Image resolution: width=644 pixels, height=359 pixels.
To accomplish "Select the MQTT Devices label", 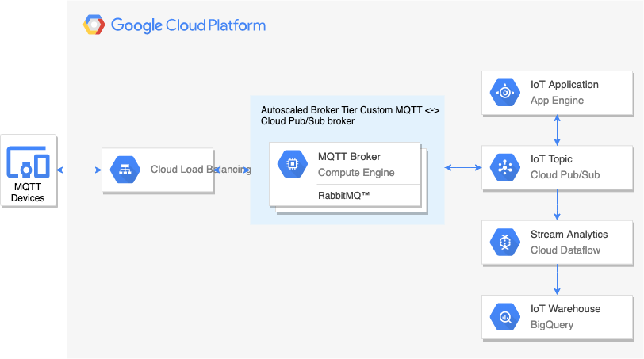I will 28,193.
